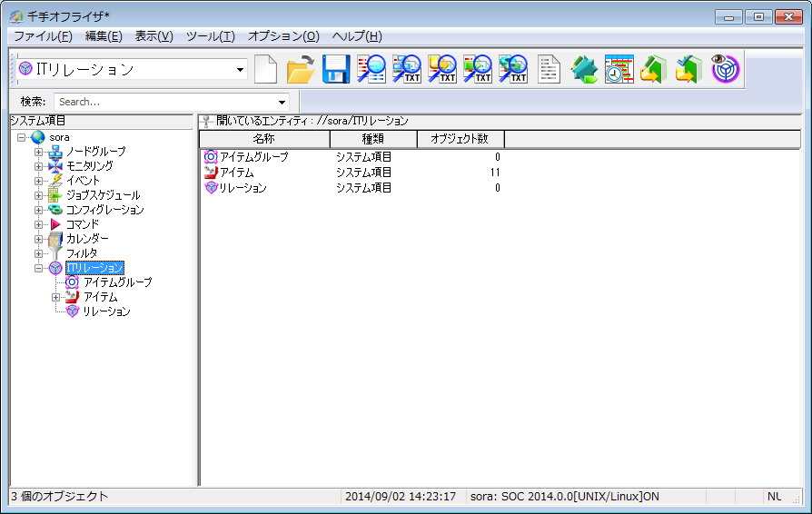Click the object count 11 cell
This screenshot has width=812, height=514.
(494, 173)
